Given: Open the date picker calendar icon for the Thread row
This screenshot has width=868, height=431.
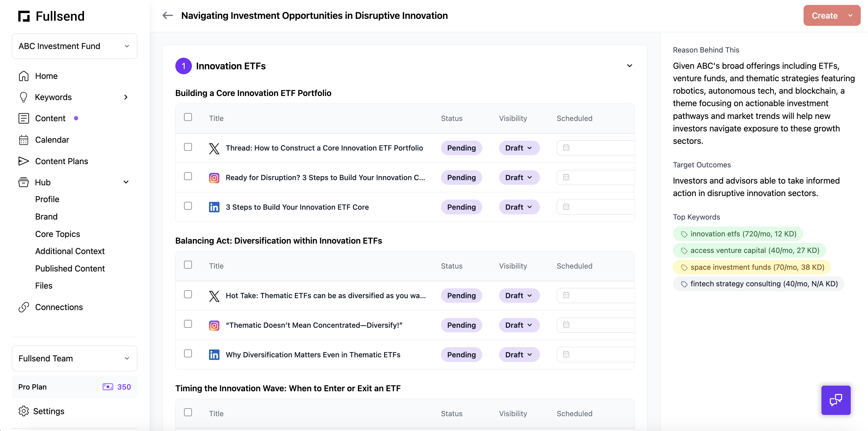Looking at the screenshot, I should (566, 147).
